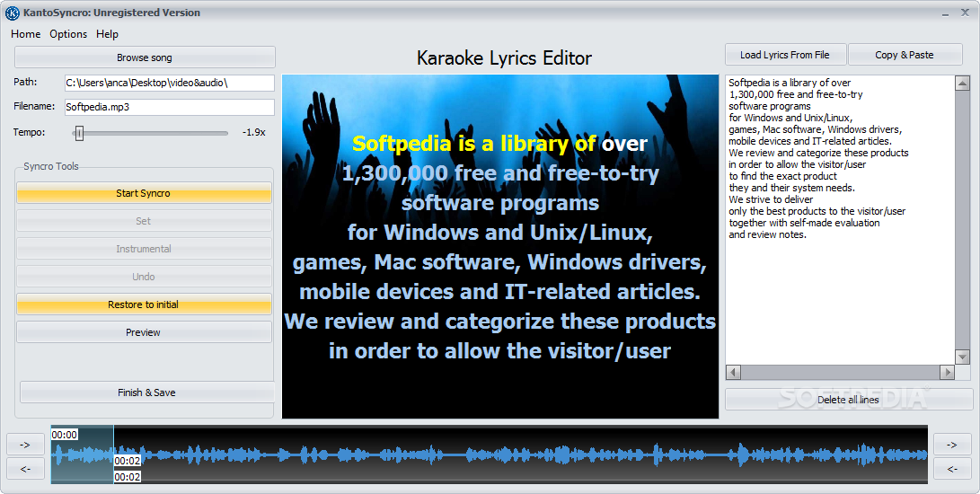Viewport: 980px width, 494px height.
Task: Select line 'they and their system needs.'
Action: [792, 188]
